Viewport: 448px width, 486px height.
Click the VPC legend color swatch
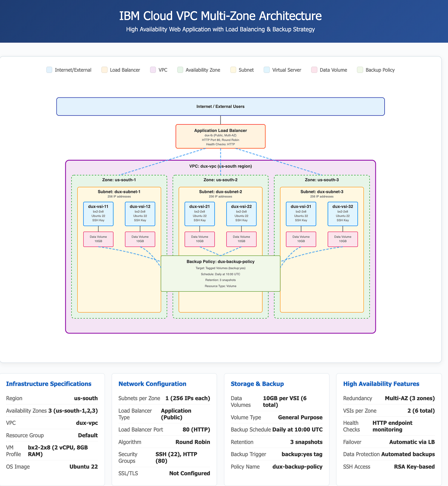click(x=153, y=70)
